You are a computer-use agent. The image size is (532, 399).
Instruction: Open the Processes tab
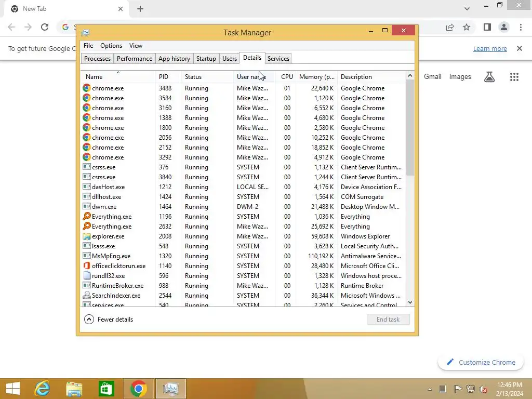[97, 59]
